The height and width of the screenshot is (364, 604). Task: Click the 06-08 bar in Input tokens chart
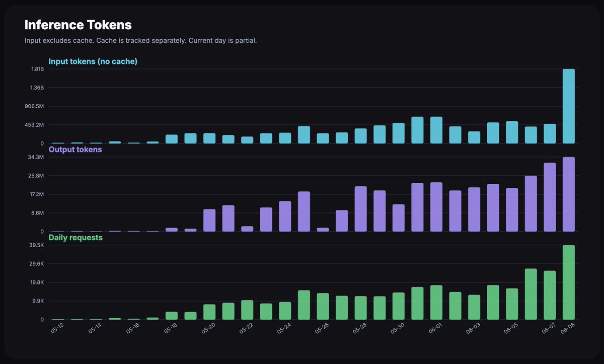569,106
